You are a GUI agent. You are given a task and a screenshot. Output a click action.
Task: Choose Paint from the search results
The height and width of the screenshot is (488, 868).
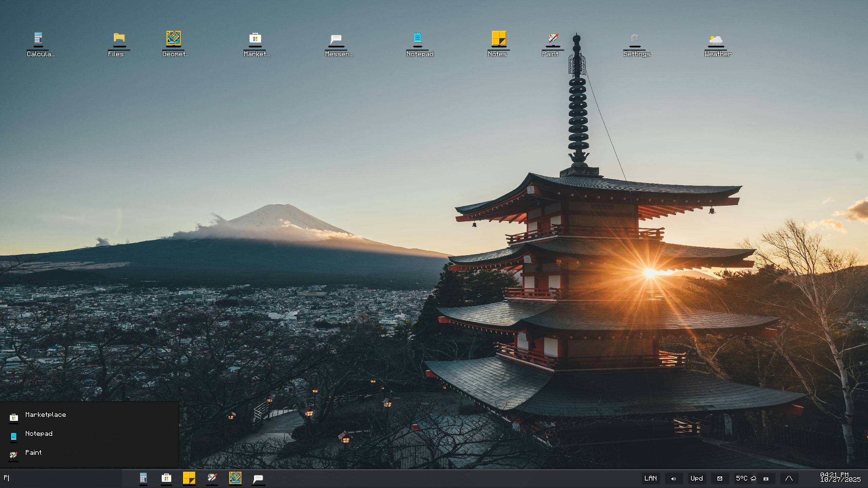coord(33,453)
